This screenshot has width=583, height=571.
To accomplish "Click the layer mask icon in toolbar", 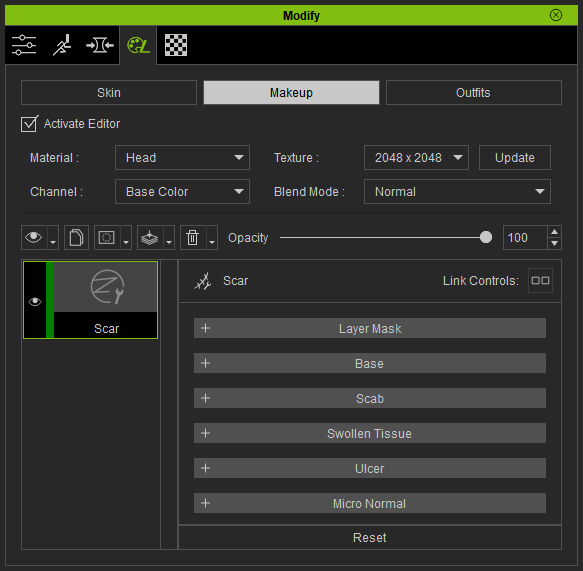I will (x=107, y=238).
